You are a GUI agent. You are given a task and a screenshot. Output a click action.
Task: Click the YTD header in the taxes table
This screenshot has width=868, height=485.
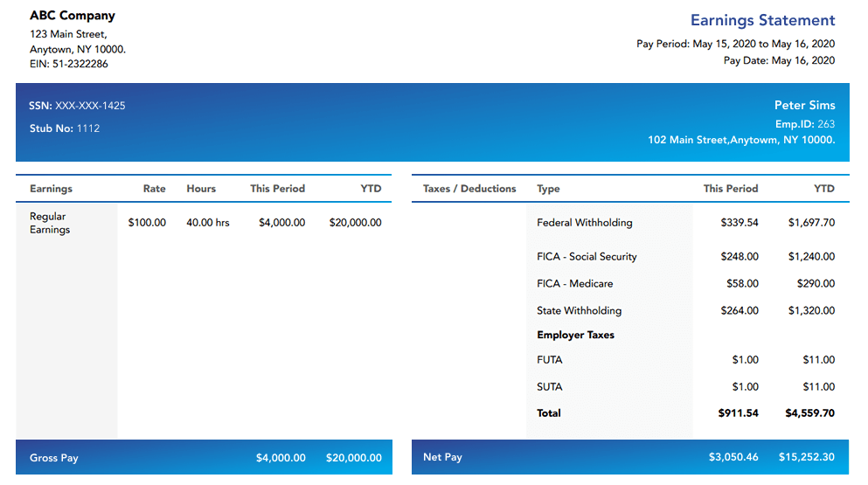pos(824,189)
